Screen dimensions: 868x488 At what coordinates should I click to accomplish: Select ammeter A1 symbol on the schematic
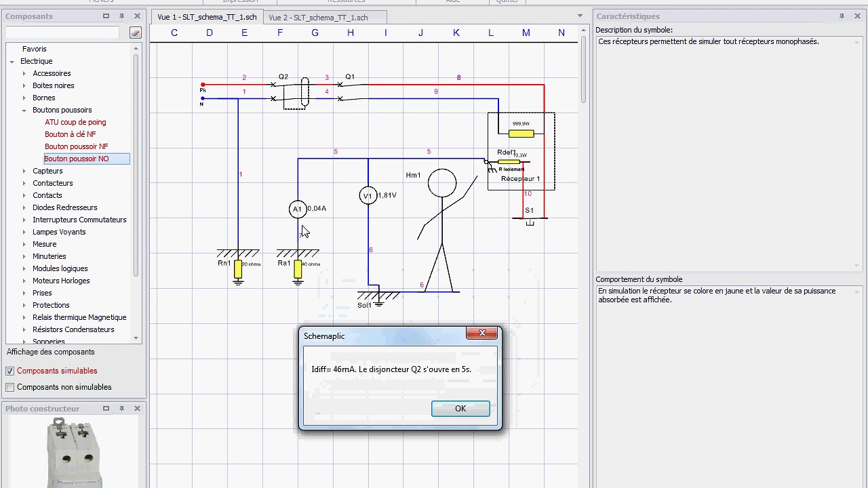297,209
